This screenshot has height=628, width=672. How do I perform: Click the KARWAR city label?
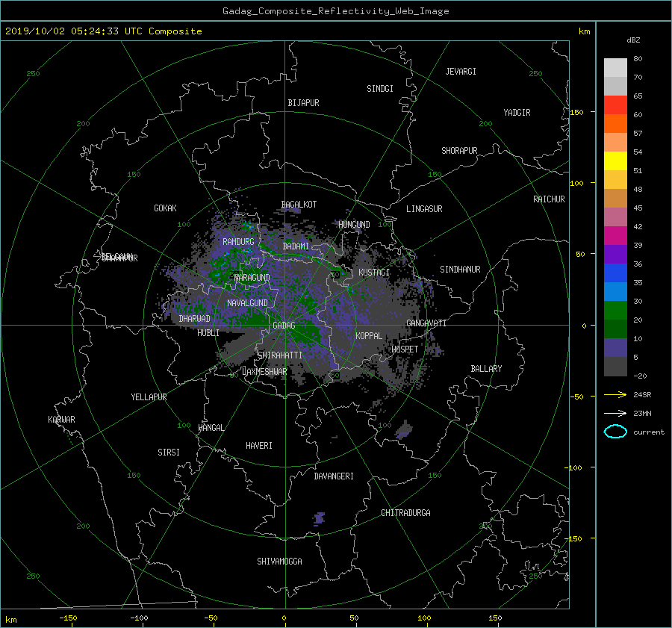tap(61, 420)
